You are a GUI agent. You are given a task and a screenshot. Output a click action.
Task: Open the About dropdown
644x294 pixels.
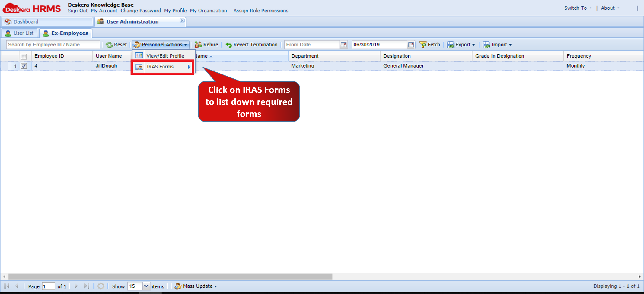point(610,8)
